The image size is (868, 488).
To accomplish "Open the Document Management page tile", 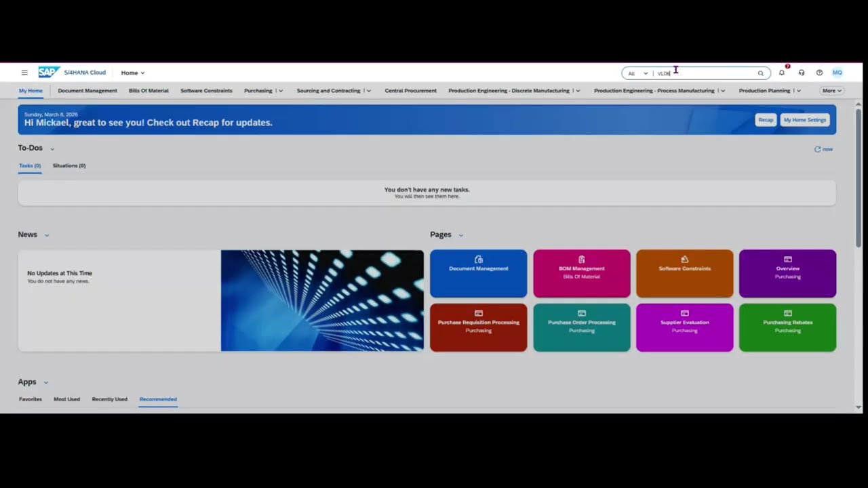I will 478,274.
